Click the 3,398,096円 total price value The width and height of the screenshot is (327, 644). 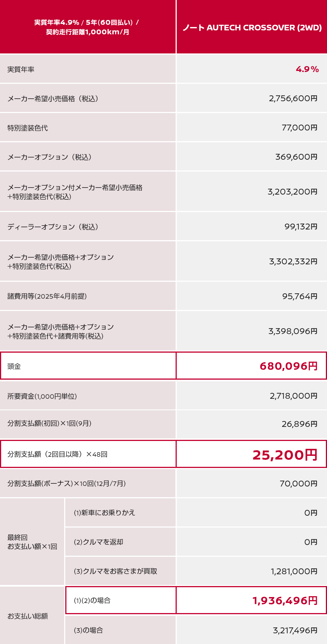(293, 331)
